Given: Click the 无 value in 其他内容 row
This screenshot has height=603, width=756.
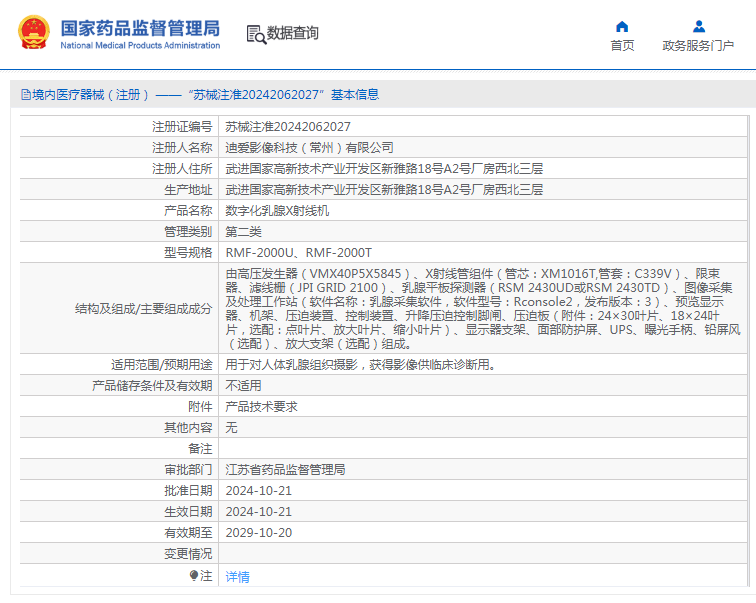Looking at the screenshot, I should pyautogui.click(x=231, y=428).
